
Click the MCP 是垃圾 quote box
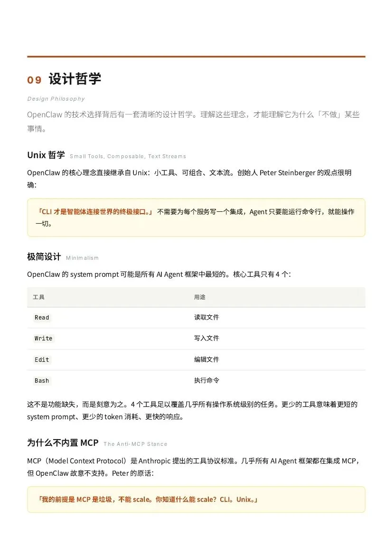point(196,499)
